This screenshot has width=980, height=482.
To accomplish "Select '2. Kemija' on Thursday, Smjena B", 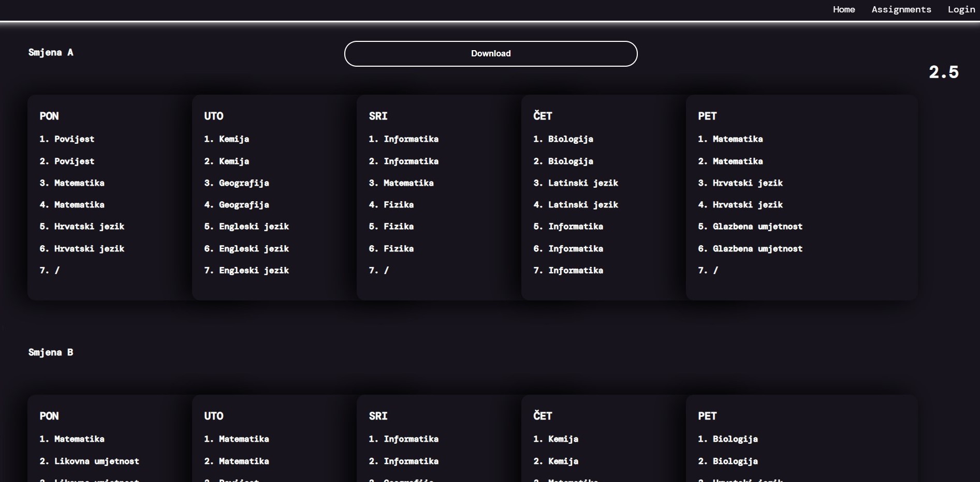I will (x=556, y=461).
